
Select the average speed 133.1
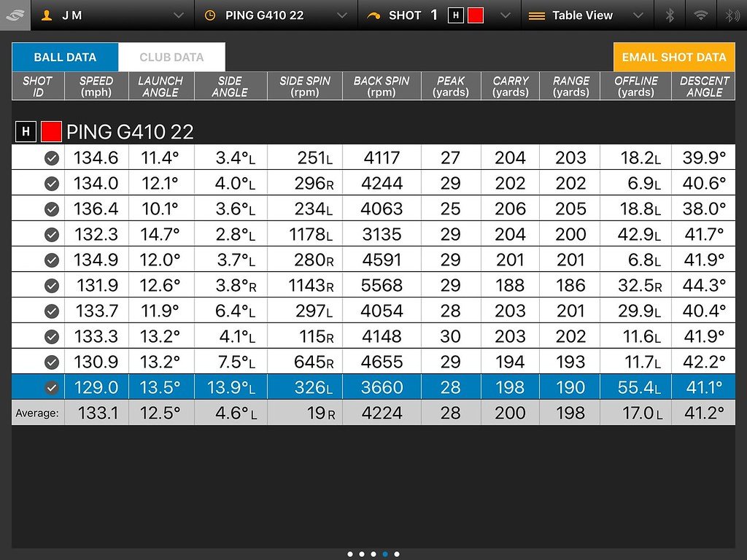pyautogui.click(x=98, y=413)
